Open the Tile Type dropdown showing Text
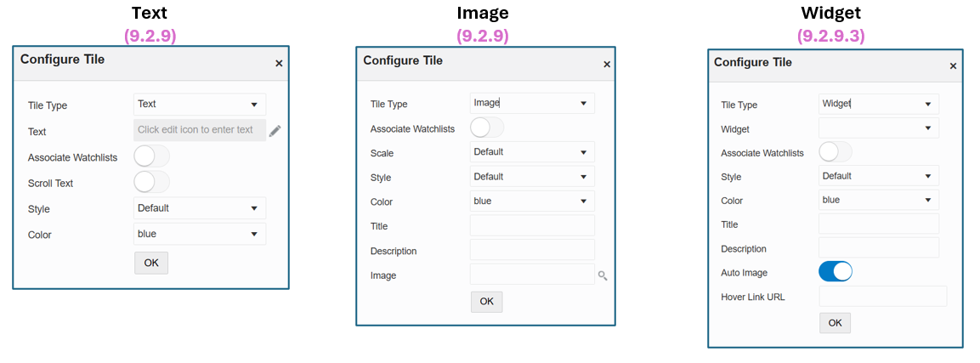Viewport: 980px width, 363px height. 200,105
